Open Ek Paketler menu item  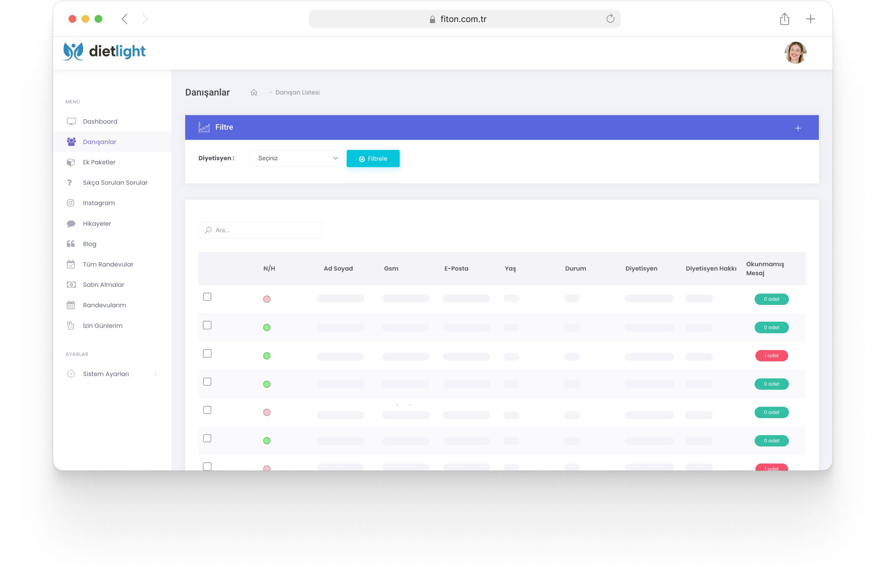pos(112,162)
